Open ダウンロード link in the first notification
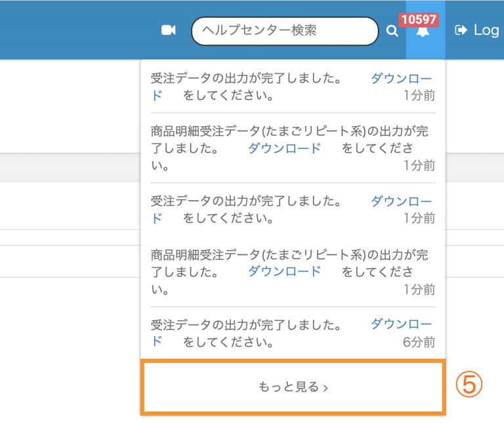 [x=402, y=79]
